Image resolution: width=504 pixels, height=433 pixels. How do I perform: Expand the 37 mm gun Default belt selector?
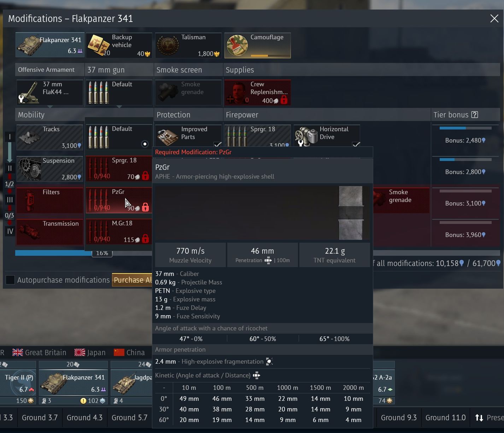[x=119, y=93]
